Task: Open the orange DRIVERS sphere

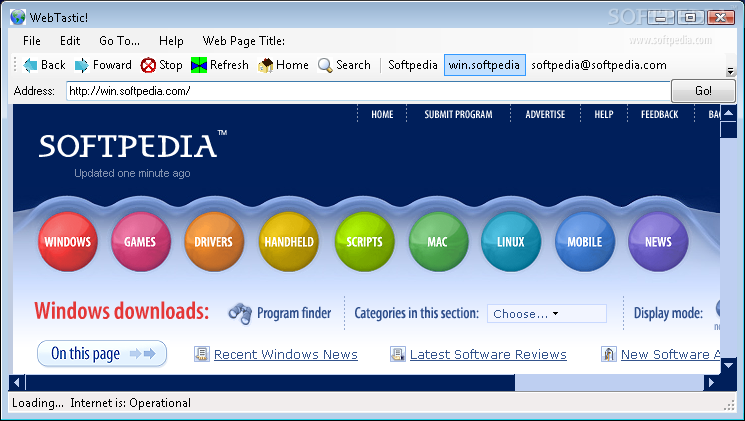Action: (214, 241)
